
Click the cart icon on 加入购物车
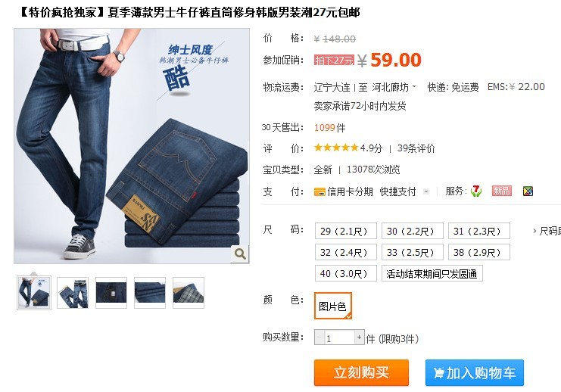(438, 373)
